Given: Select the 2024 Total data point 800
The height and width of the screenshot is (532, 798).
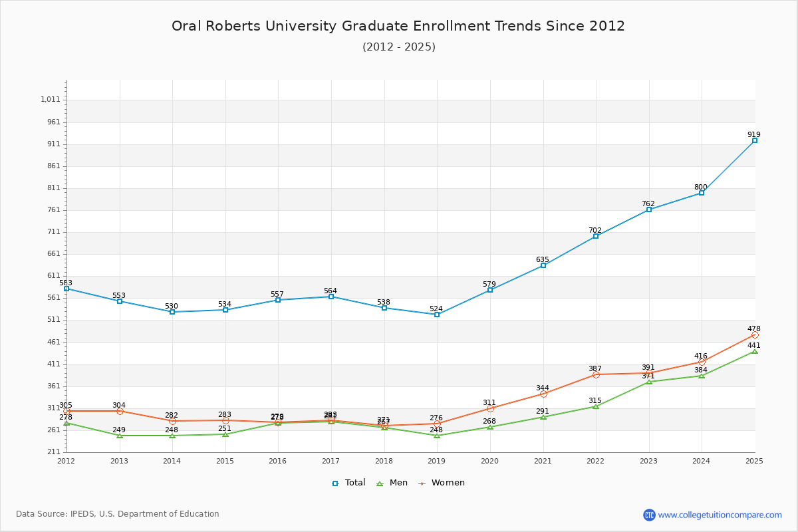Looking at the screenshot, I should [702, 193].
